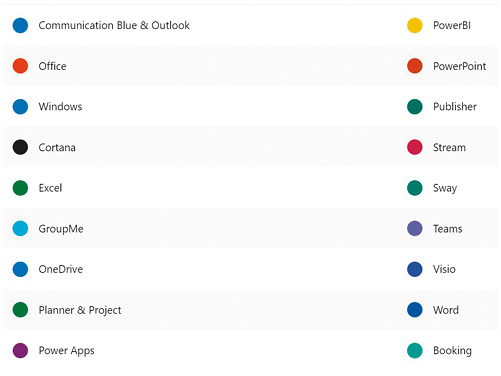Select the OneDrive blue color circle
The height and width of the screenshot is (376, 501).
tap(20, 269)
